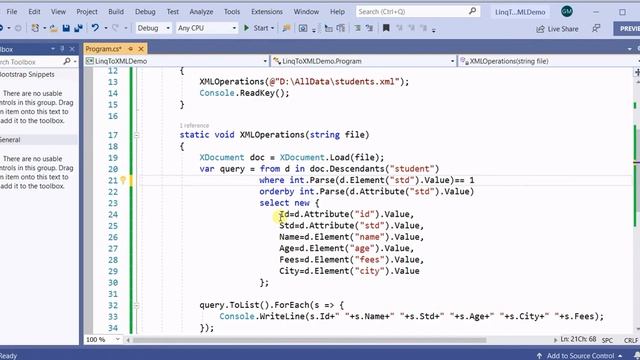
Task: Open the Undo history dropdown arrow
Action: coord(106,28)
